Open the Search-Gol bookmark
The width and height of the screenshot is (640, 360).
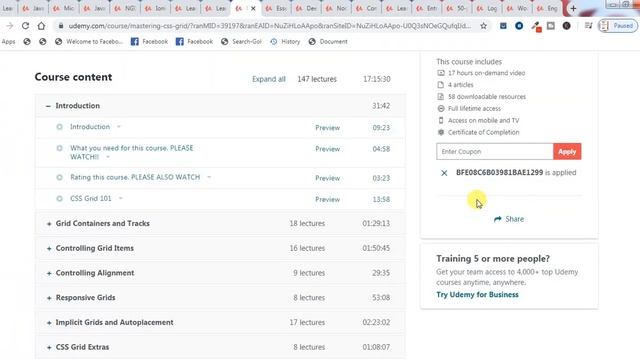(x=241, y=42)
